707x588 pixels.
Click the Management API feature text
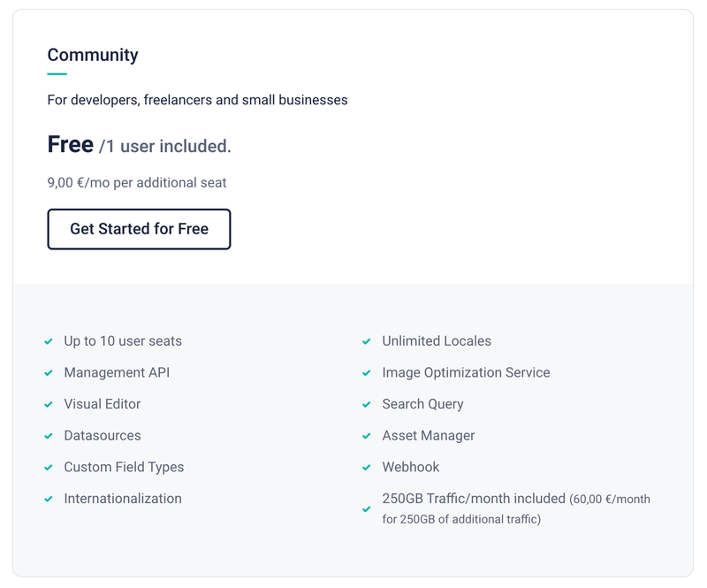[x=117, y=372]
